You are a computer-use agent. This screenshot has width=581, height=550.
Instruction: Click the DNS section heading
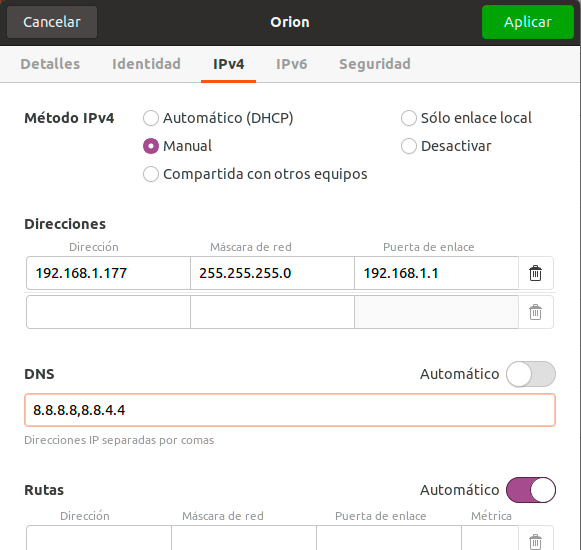(39, 374)
